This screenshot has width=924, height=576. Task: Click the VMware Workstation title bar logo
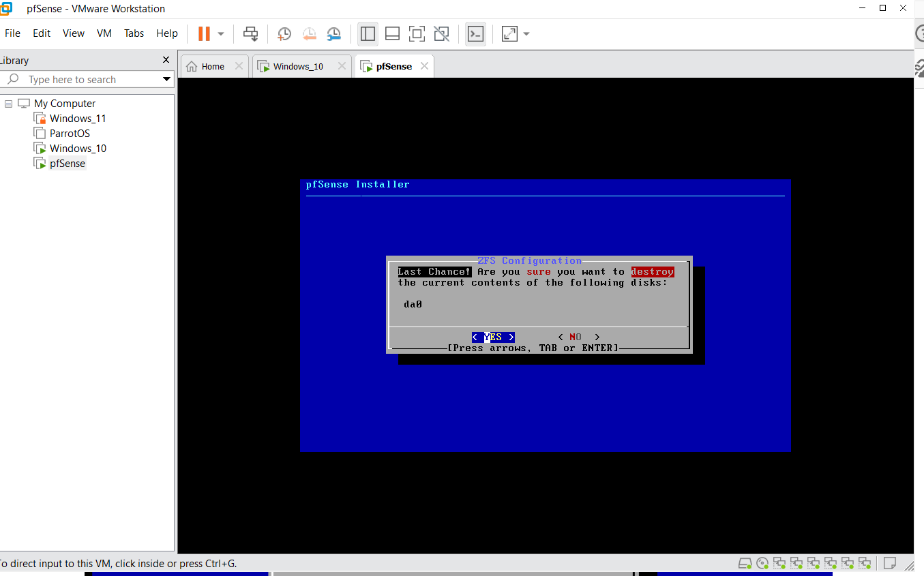click(5, 9)
